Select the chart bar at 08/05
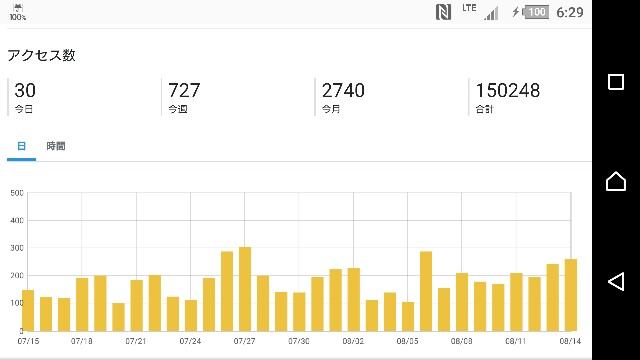The height and width of the screenshot is (360, 640). pos(408,316)
